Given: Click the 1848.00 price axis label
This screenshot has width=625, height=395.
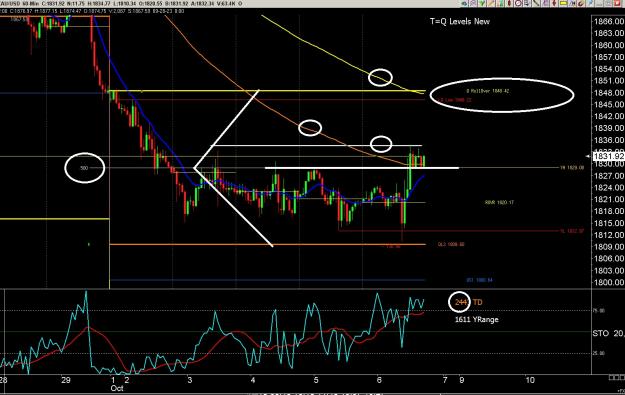Looking at the screenshot, I should pos(609,92).
